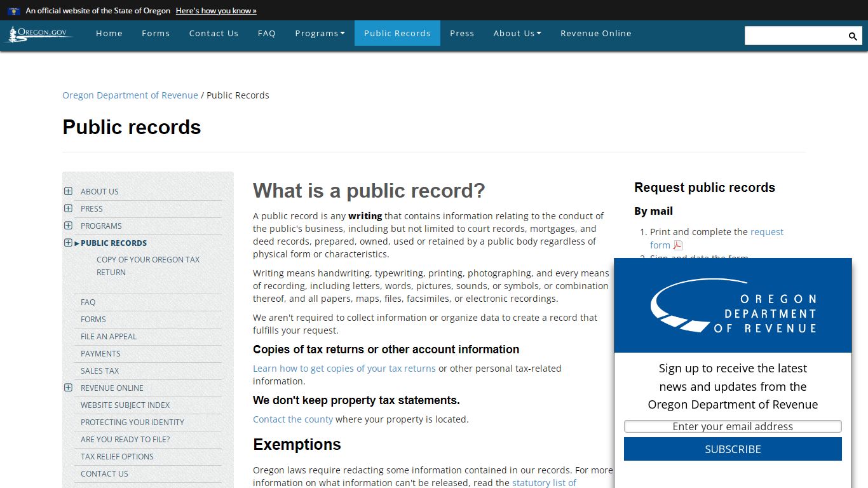Open the PDF icon beside request form
The height and width of the screenshot is (488, 868).
(x=678, y=245)
